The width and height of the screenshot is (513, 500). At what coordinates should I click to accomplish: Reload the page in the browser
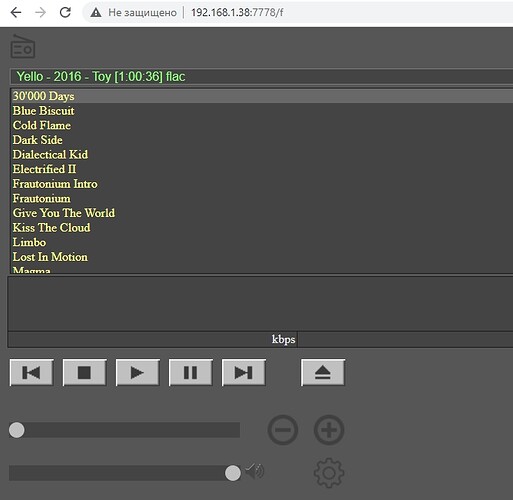click(65, 12)
